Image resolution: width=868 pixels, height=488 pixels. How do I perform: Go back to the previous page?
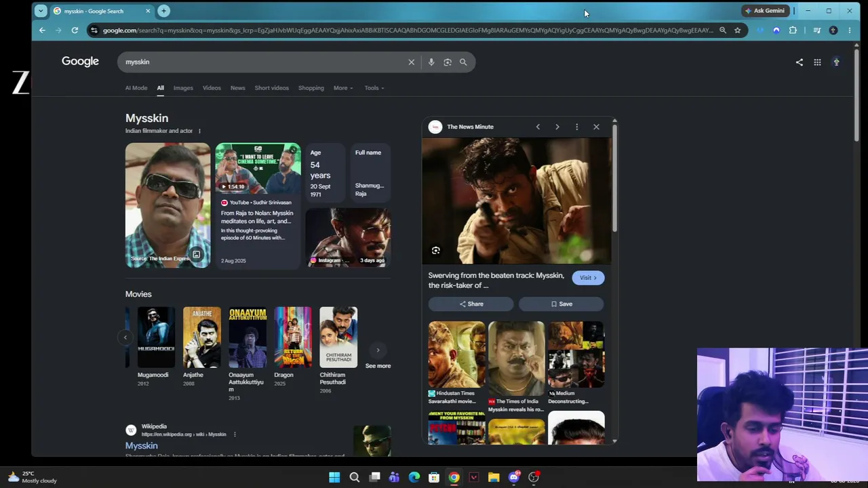(42, 30)
